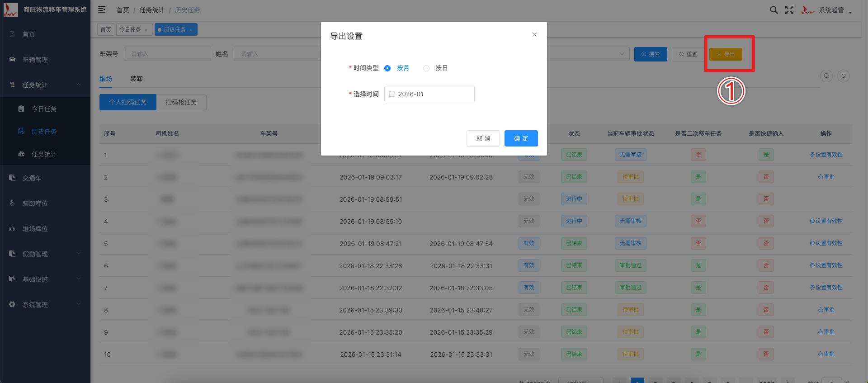Click the 首页 home icon in sidebar
Image resolution: width=868 pixels, height=383 pixels.
[x=12, y=34]
